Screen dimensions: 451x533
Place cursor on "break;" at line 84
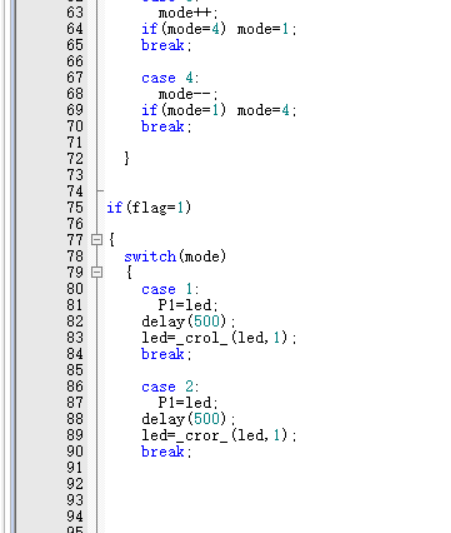coord(167,354)
